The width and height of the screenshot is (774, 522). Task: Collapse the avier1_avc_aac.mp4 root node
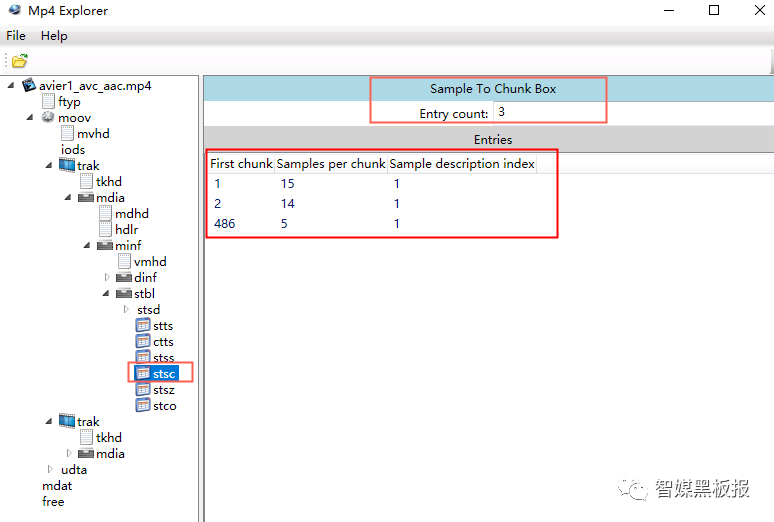pyautogui.click(x=11, y=85)
